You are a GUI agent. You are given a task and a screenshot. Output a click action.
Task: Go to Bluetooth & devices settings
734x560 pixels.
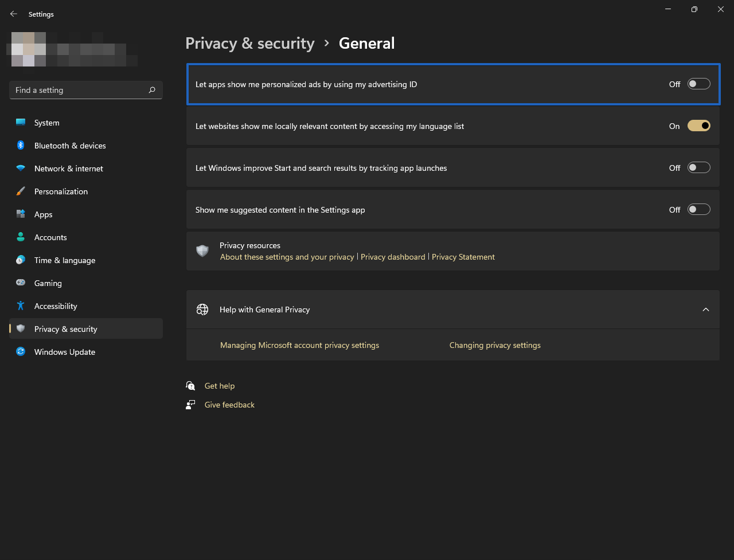(x=86, y=146)
